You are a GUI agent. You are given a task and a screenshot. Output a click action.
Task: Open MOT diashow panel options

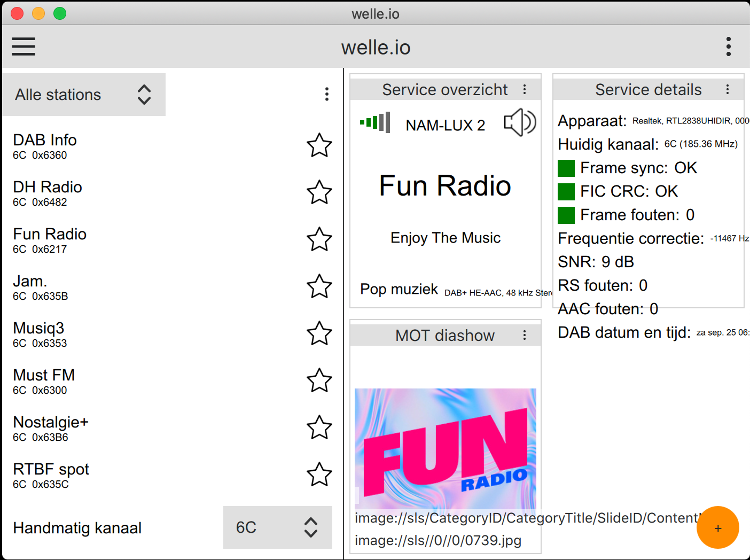tap(525, 335)
